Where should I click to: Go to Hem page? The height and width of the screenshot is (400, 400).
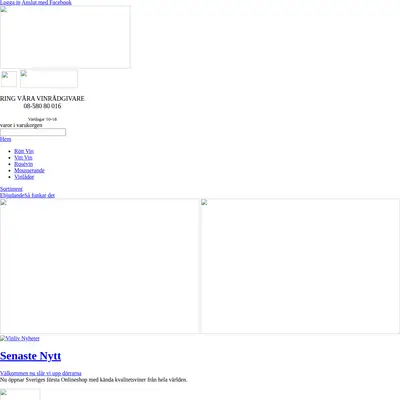[5, 139]
